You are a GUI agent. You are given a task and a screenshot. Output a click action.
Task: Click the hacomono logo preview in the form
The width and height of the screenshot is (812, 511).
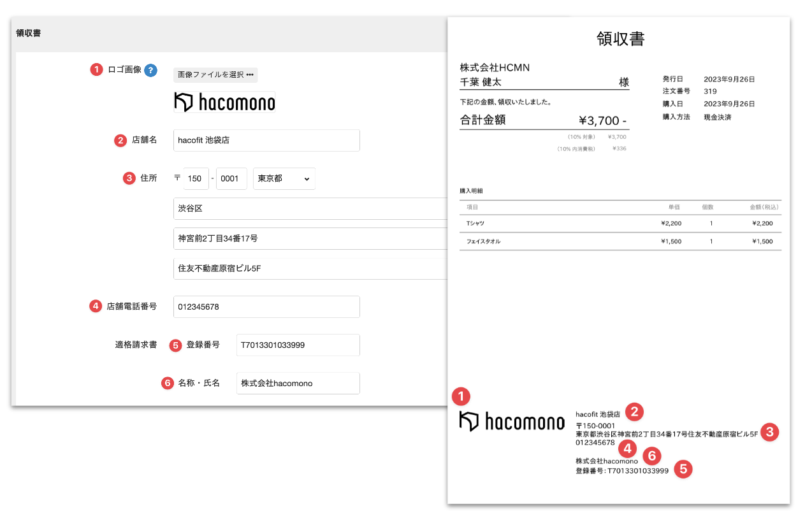click(x=224, y=102)
